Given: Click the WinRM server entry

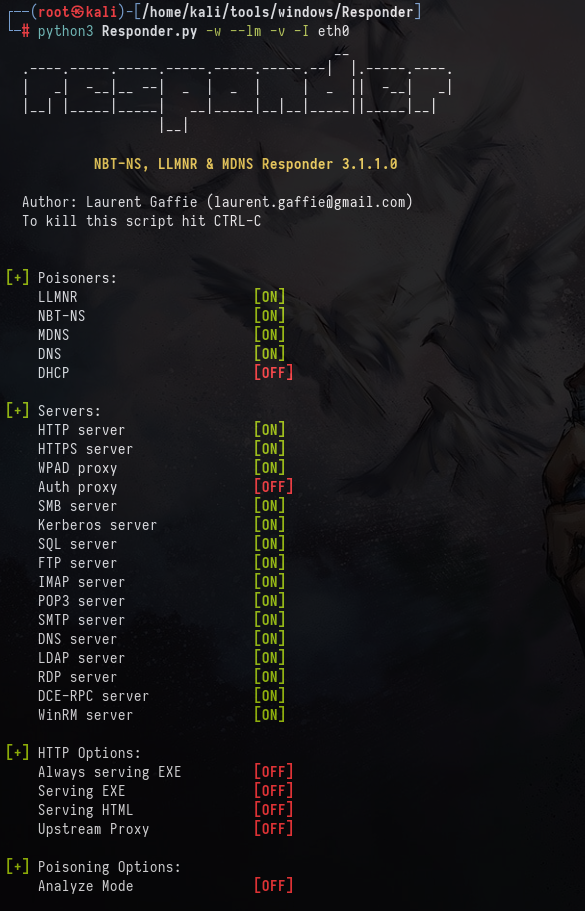Looking at the screenshot, I should [x=85, y=715].
